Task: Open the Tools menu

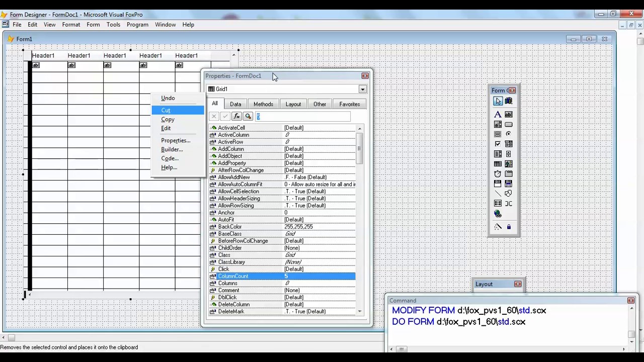Action: [x=113, y=24]
